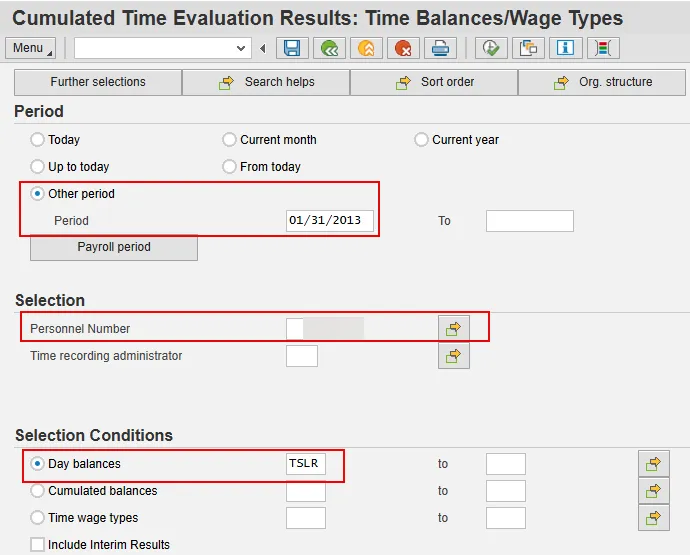The image size is (690, 555).
Task: Click the Payroll period button
Action: (114, 247)
